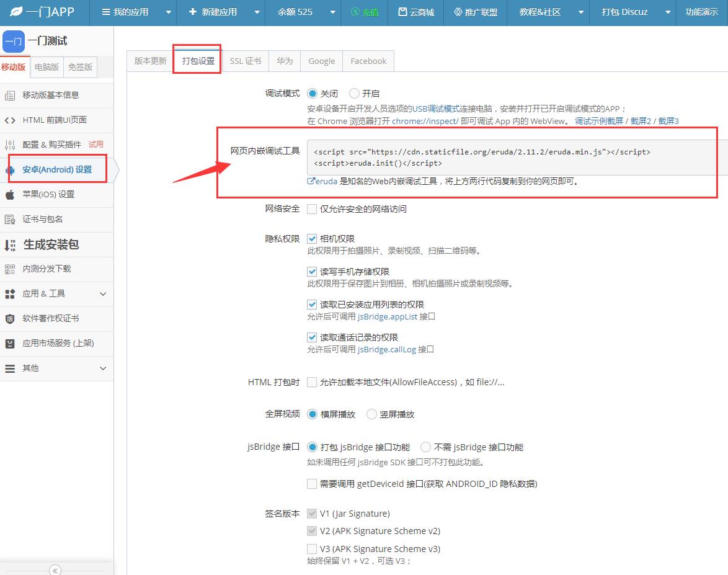Open 截屏2 link

[641, 121]
